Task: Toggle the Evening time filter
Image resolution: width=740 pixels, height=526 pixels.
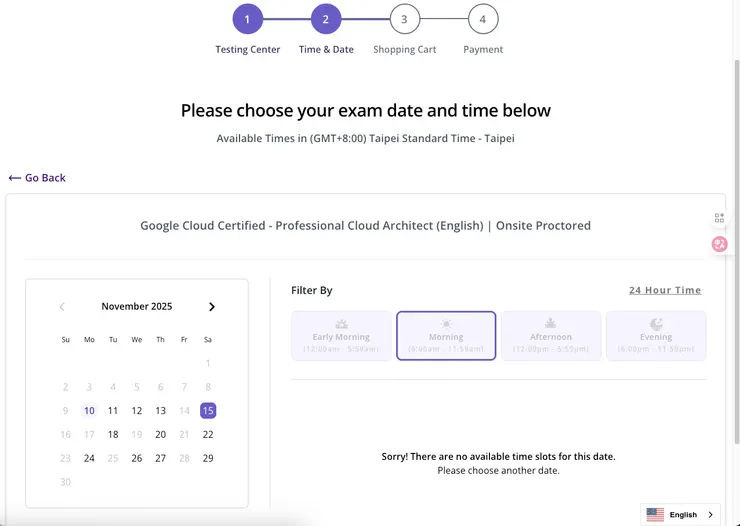Action: [x=656, y=336]
